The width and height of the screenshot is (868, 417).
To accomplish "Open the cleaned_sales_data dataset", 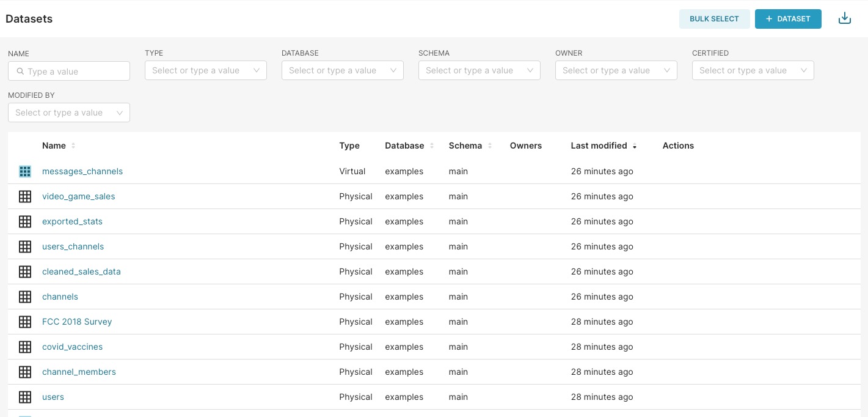I will [x=81, y=271].
